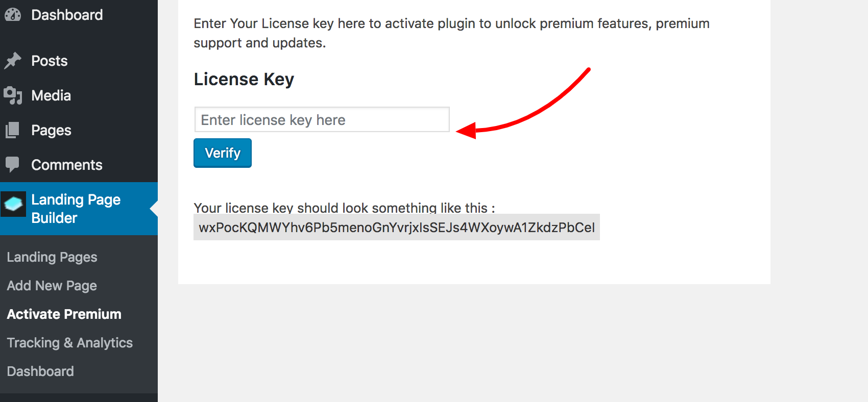Select the sample license key text
Image resolution: width=868 pixels, height=402 pixels.
click(397, 227)
